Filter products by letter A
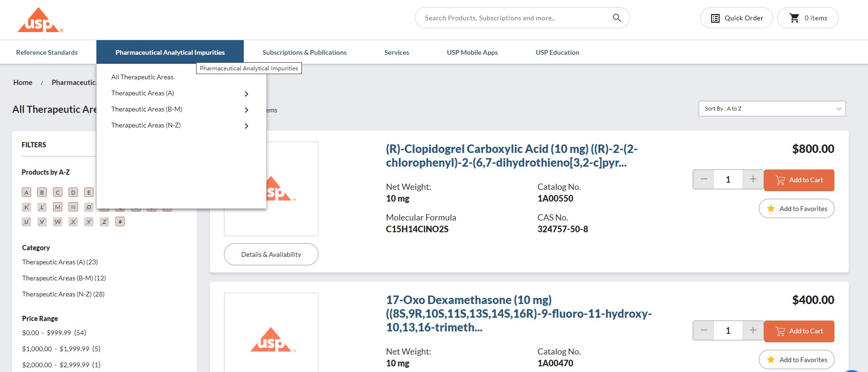This screenshot has height=372, width=868. tap(26, 192)
